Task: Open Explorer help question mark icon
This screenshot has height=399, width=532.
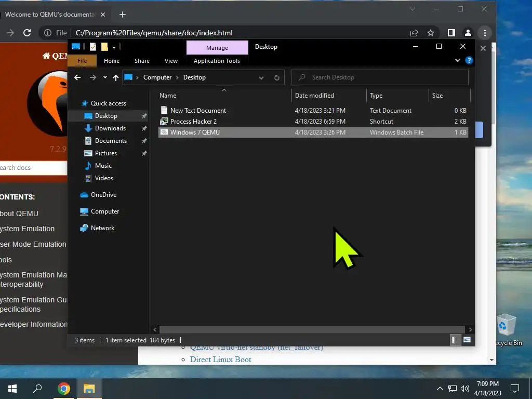Action: pos(469,60)
